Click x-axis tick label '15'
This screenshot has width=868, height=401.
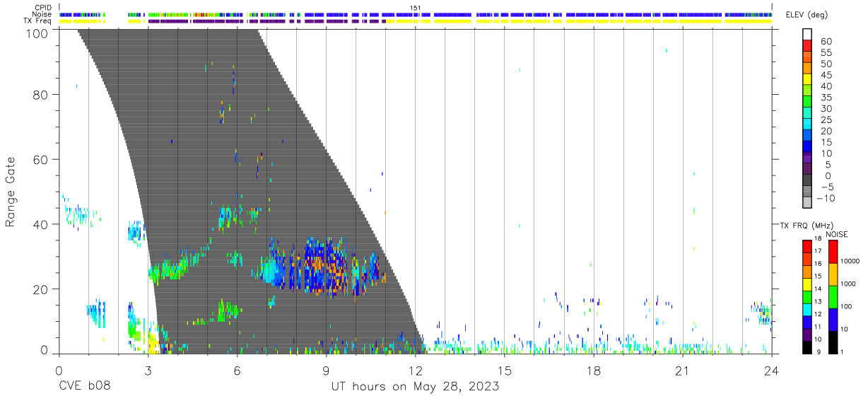(x=504, y=371)
